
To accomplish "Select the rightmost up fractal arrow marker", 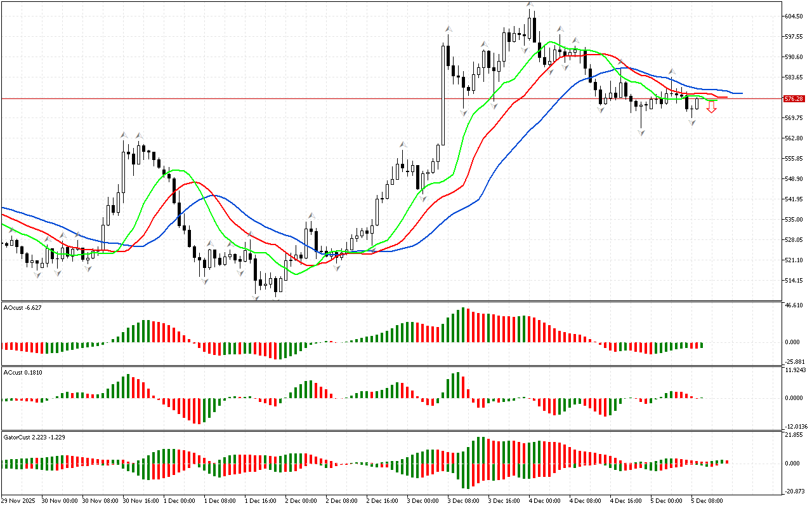I will pyautogui.click(x=672, y=72).
